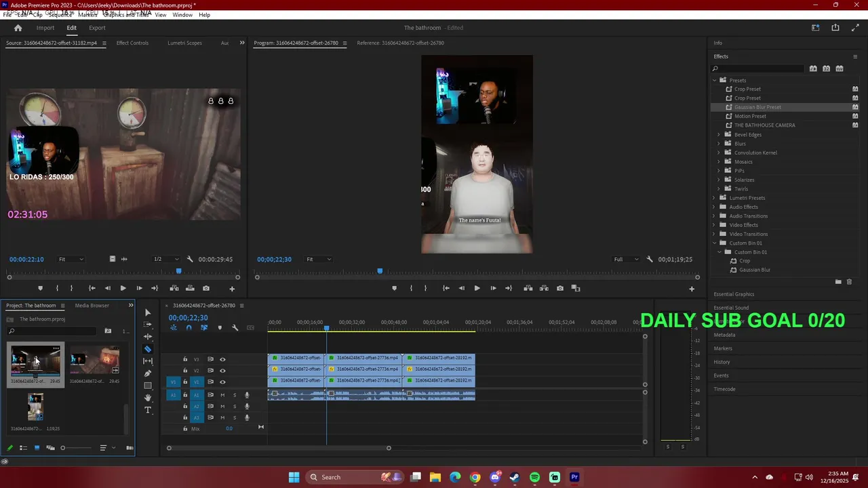The image size is (868, 488).
Task: Select the Type tool
Action: point(148,410)
